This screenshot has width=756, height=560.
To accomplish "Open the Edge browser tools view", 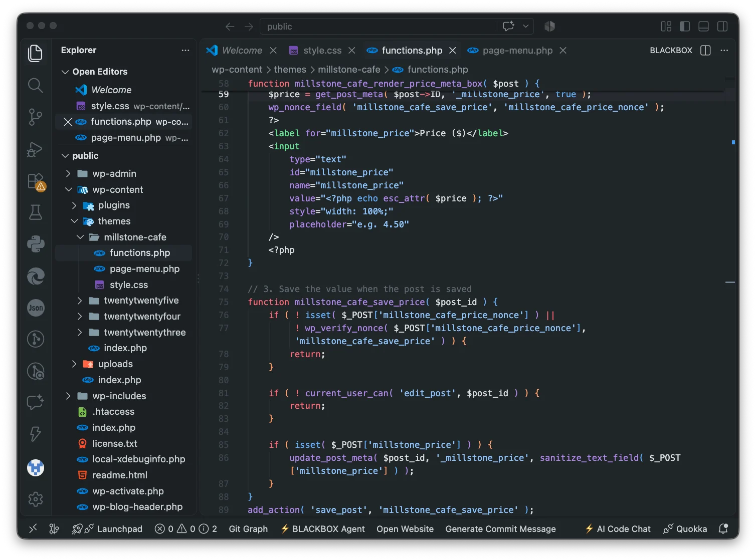I will click(36, 276).
